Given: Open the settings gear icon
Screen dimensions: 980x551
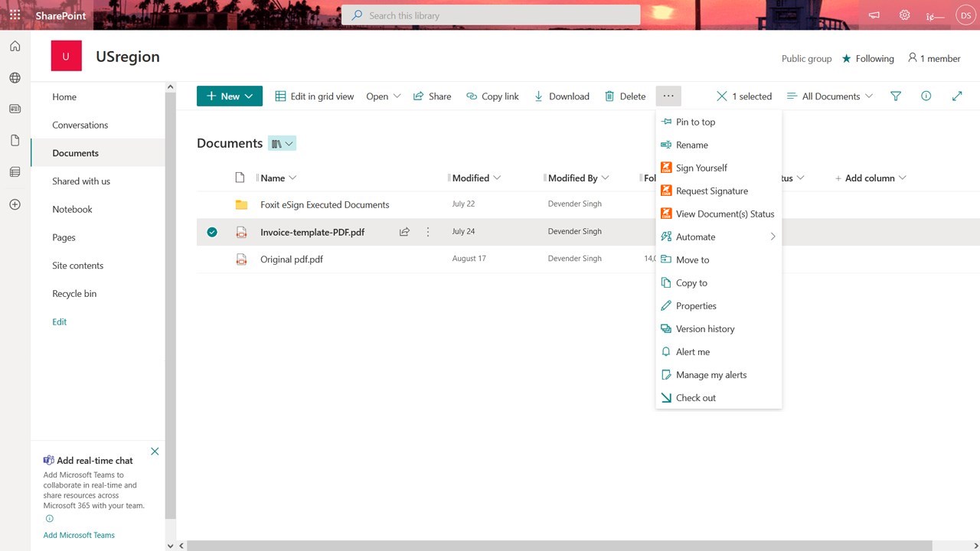Looking at the screenshot, I should tap(904, 15).
